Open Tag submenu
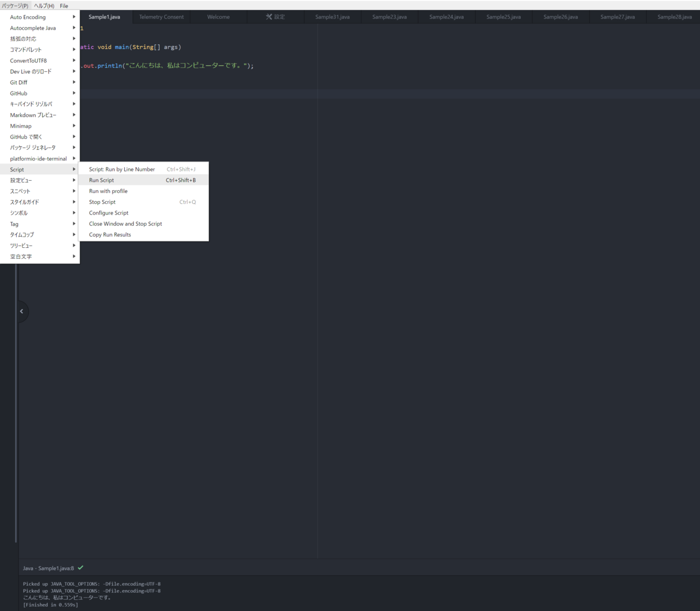Image resolution: width=700 pixels, height=611 pixels. point(40,224)
